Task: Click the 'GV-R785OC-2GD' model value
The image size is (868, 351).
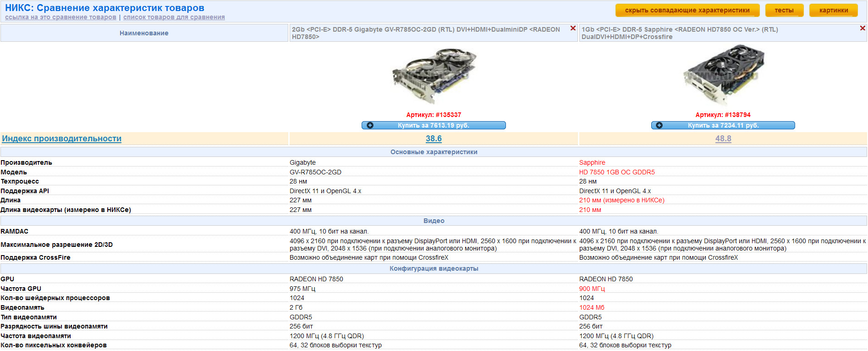Action: click(315, 172)
